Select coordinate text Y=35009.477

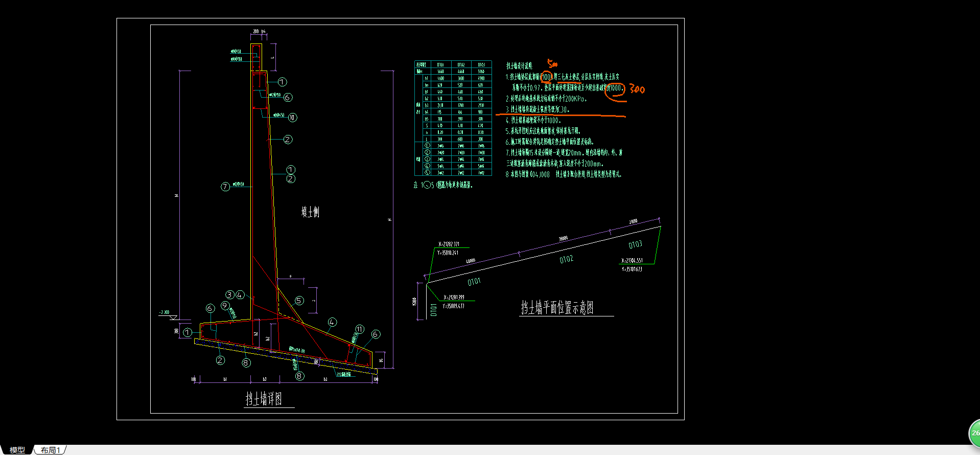pyautogui.click(x=453, y=306)
